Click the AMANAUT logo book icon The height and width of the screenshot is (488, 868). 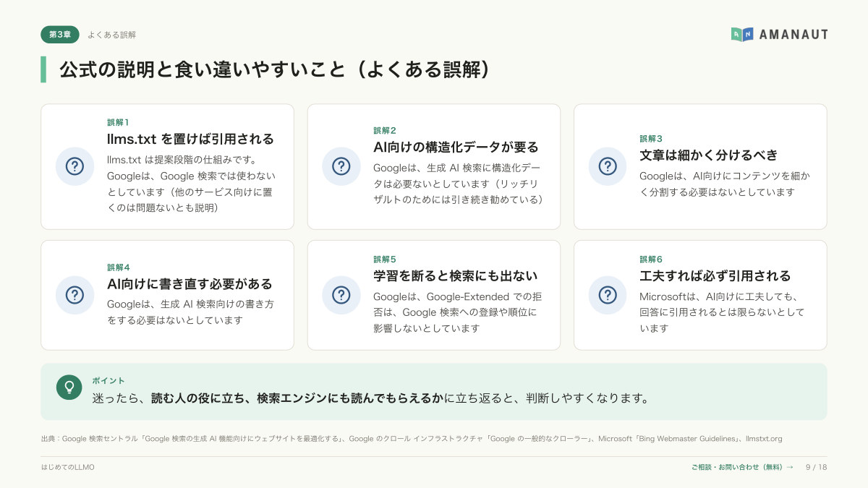(x=742, y=34)
